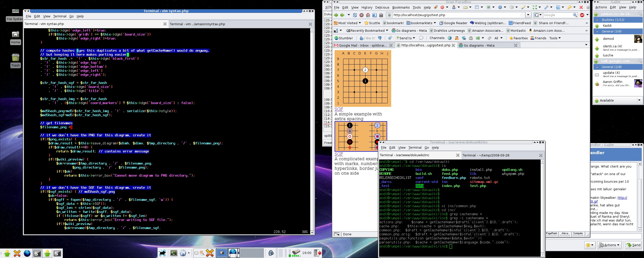
Task: Click the red Disable icon in web developer toolbar
Action: (442, 7)
